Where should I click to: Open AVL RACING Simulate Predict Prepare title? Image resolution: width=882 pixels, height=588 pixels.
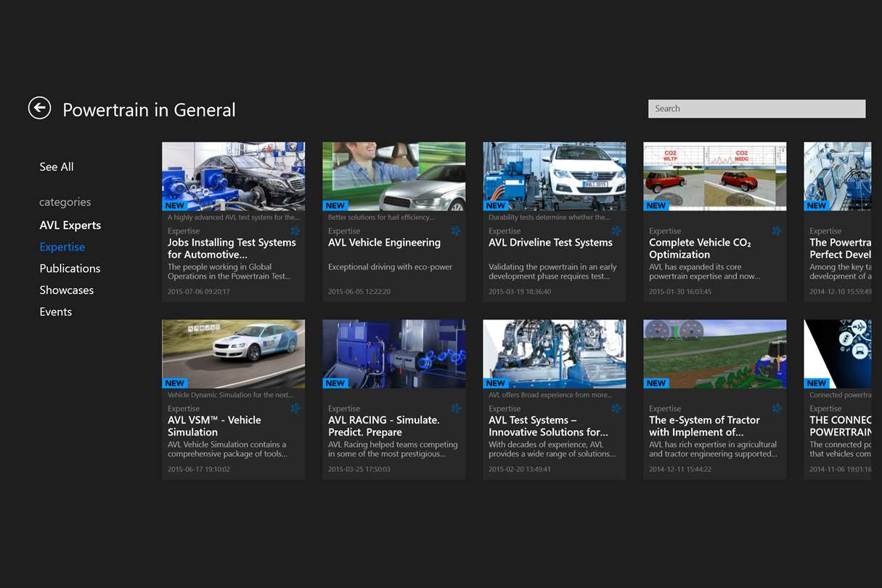click(384, 426)
